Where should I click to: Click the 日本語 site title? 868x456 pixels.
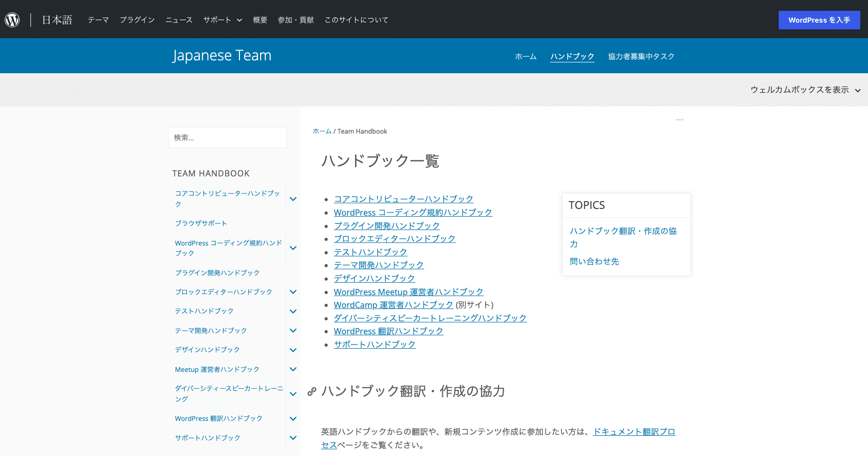[x=57, y=20]
